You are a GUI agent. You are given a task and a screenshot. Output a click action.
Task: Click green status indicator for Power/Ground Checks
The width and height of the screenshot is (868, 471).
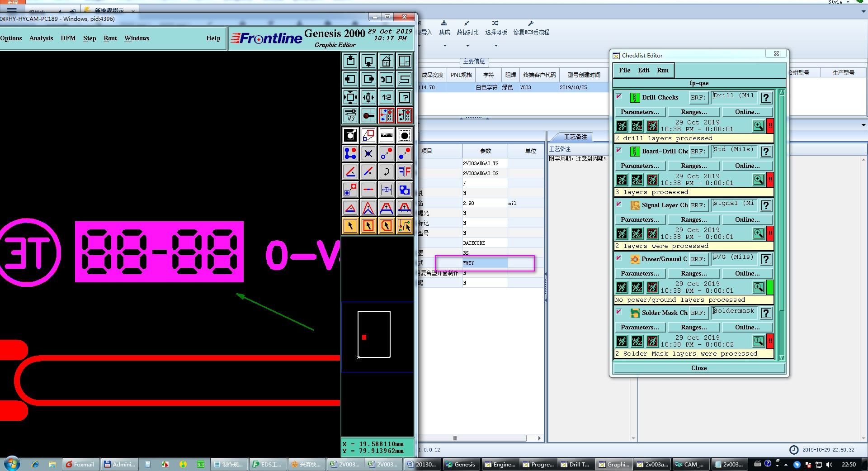770,287
